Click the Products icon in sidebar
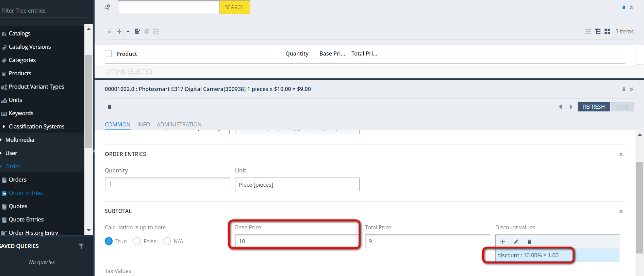Screen dimensions: 644x276 pos(4,74)
